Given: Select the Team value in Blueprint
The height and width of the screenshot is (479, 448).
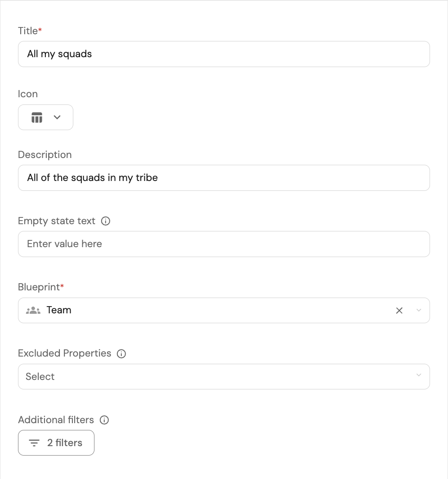Looking at the screenshot, I should coord(59,310).
